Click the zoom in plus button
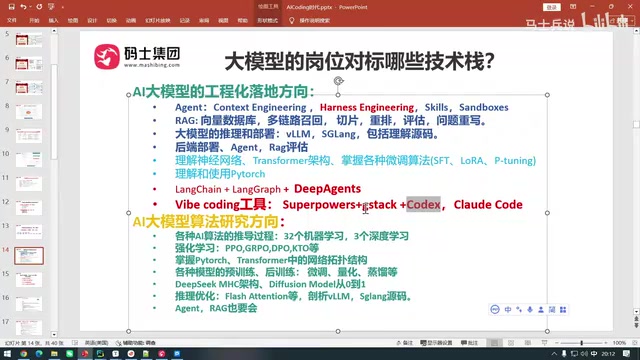Image resolution: width=640 pixels, height=360 pixels. 606,343
